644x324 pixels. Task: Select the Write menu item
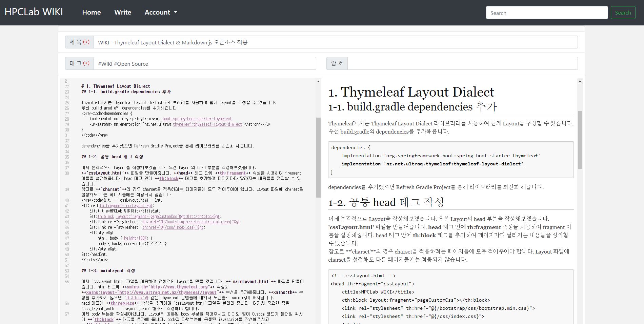(122, 12)
